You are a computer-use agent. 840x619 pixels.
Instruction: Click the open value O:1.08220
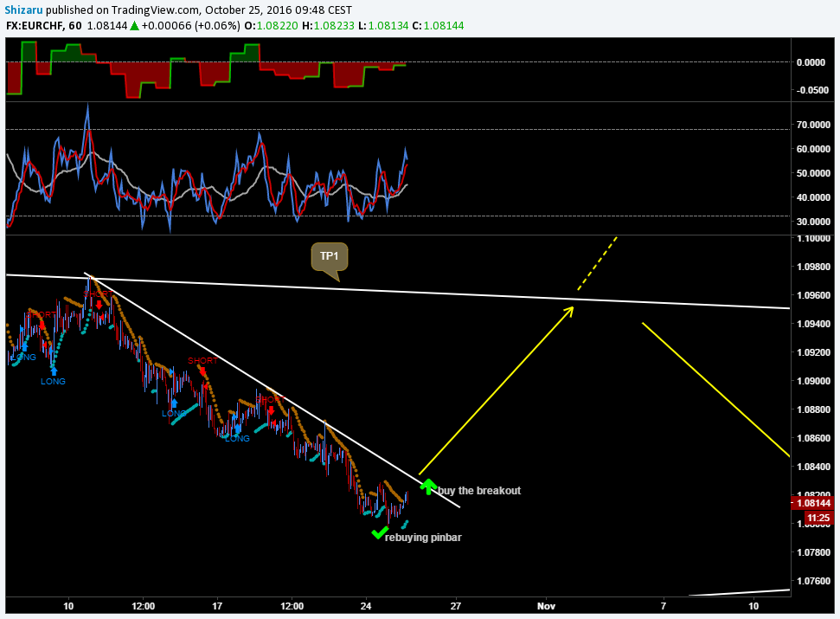click(271, 25)
